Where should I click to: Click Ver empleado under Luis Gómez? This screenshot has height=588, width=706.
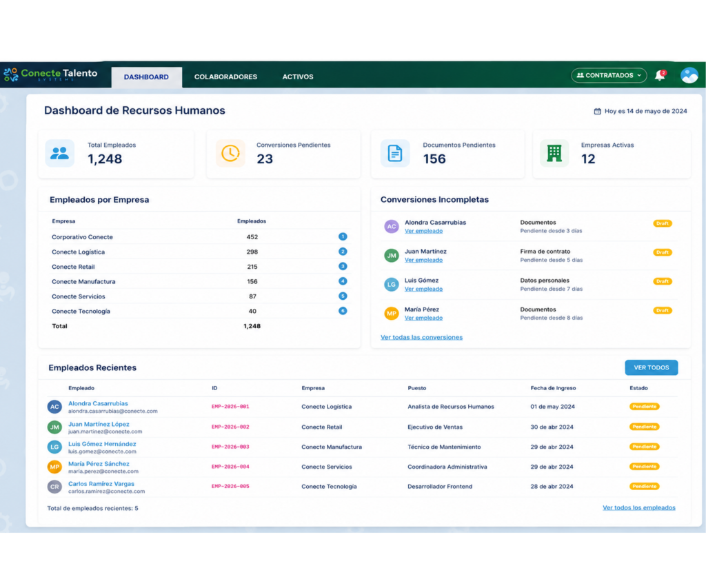pos(423,289)
